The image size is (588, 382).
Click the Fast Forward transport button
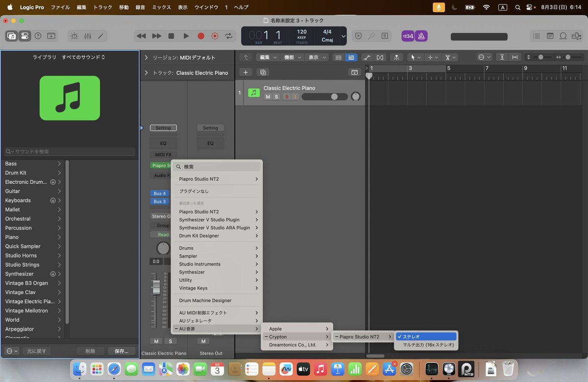pyautogui.click(x=156, y=36)
